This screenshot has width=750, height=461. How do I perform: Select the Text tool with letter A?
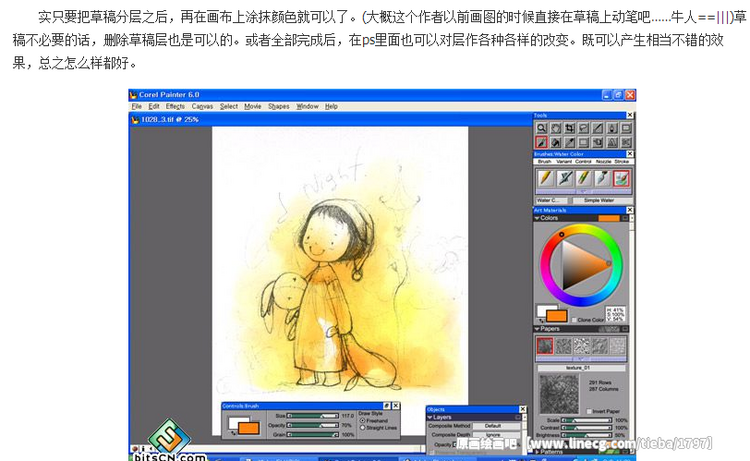[612, 142]
